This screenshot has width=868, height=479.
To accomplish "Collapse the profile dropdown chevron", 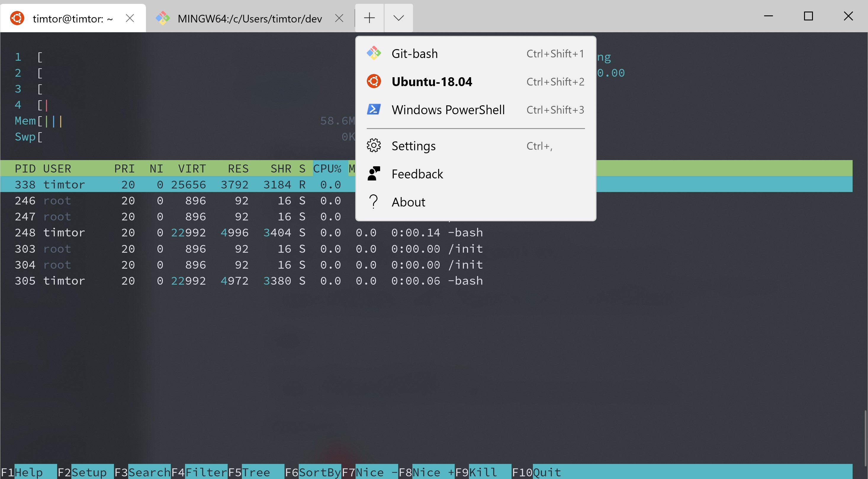I will click(398, 18).
